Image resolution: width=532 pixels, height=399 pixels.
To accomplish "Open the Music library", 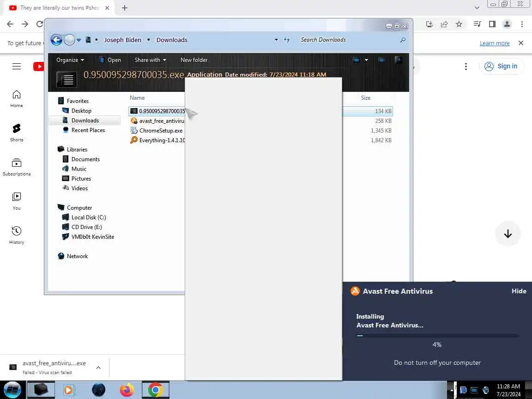I will [79, 169].
